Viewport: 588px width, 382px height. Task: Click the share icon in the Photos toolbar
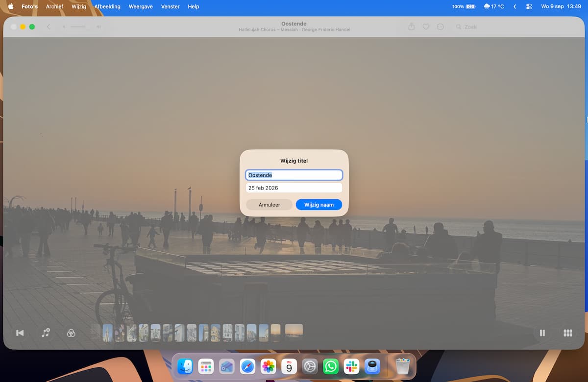[412, 27]
